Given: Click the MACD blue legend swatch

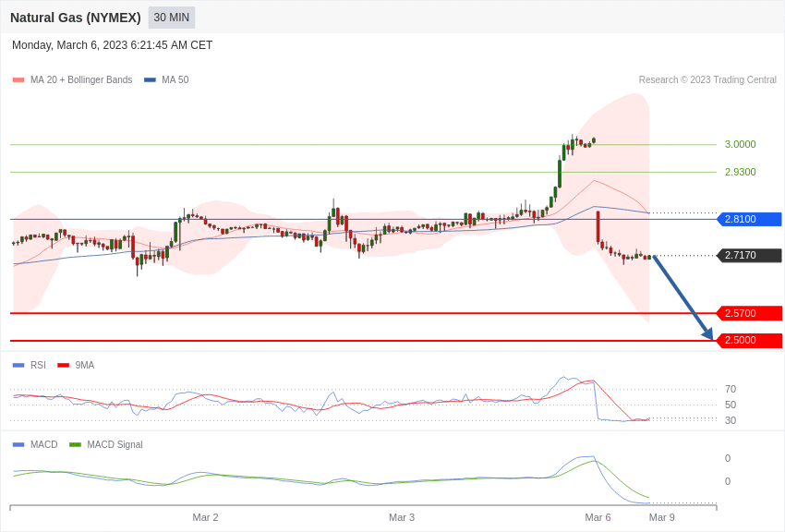Looking at the screenshot, I should pyautogui.click(x=18, y=444).
